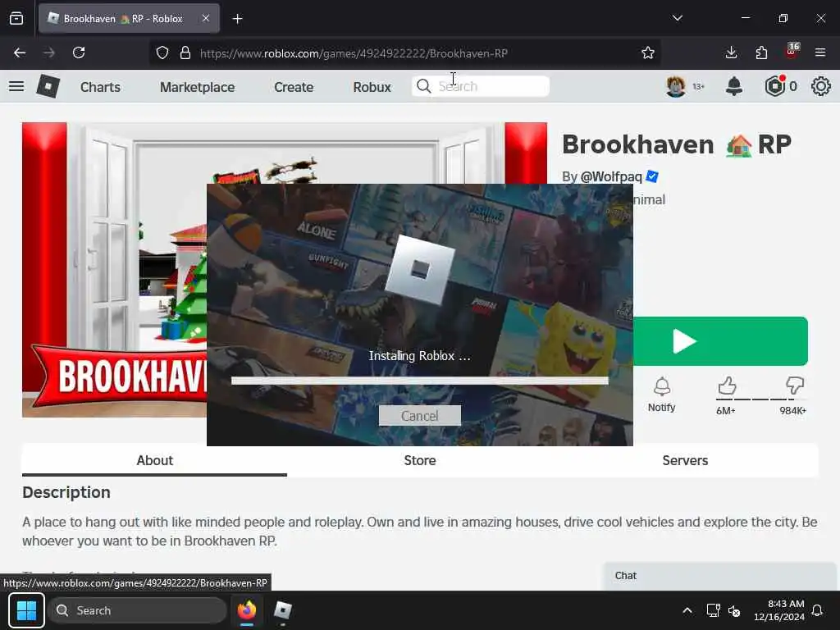840x630 pixels.
Task: Click the 6M+ likes count
Action: 726,411
